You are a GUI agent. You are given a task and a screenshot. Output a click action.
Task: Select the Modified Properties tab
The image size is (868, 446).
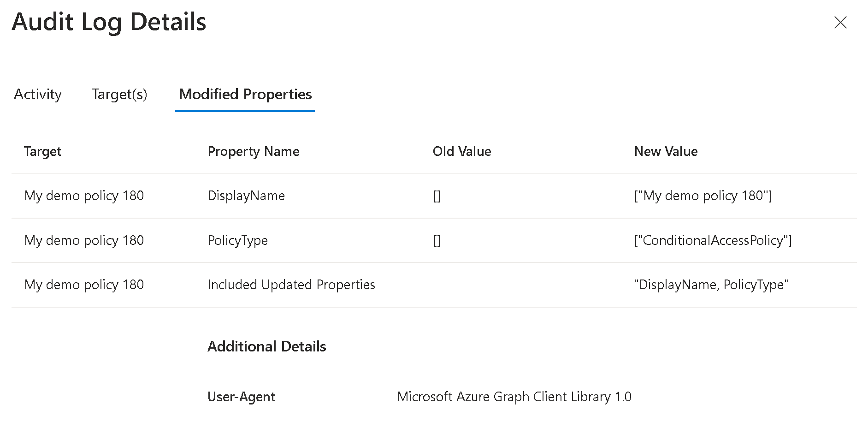pyautogui.click(x=245, y=95)
